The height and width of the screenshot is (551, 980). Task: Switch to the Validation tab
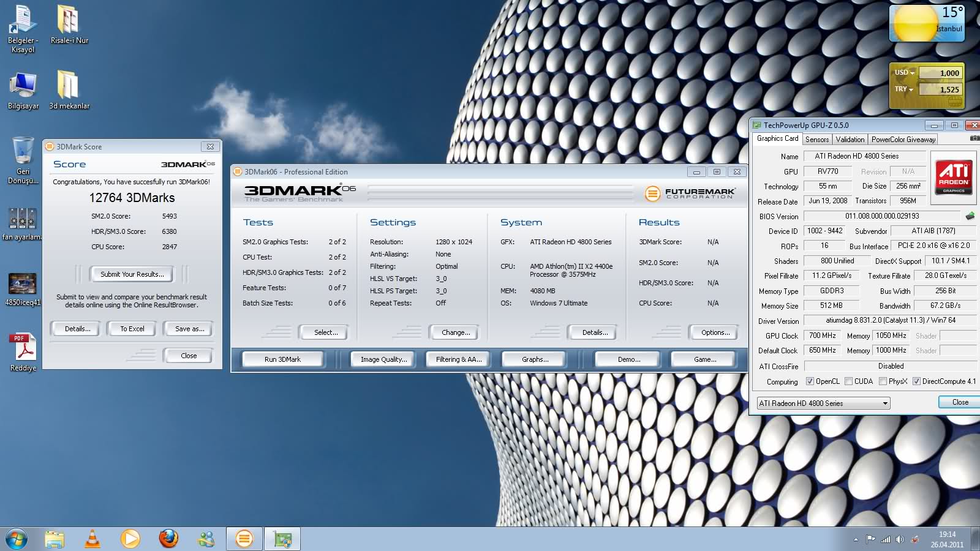point(850,140)
